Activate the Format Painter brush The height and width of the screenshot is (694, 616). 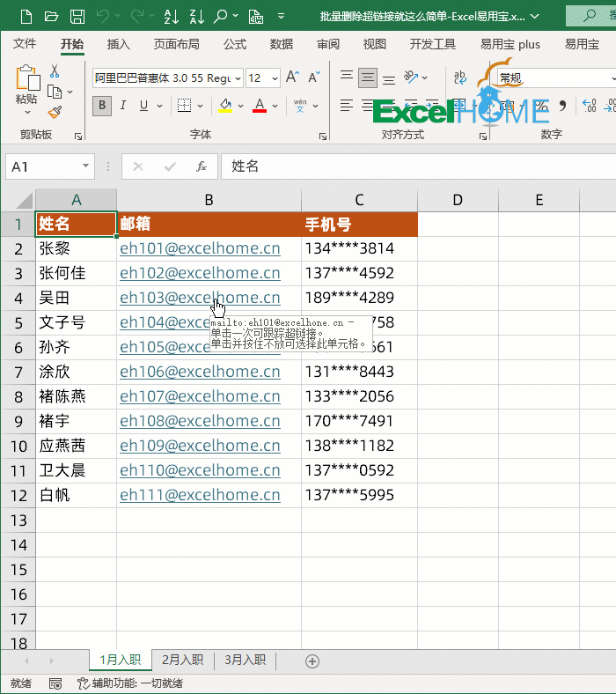[55, 113]
